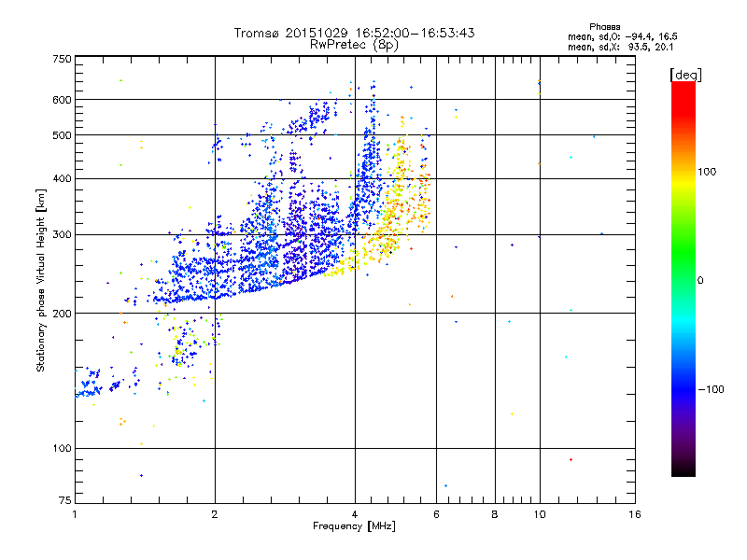Screen dimensions: 747x560
Task: Click the colorbar tick label '-100'
Action: coord(711,389)
